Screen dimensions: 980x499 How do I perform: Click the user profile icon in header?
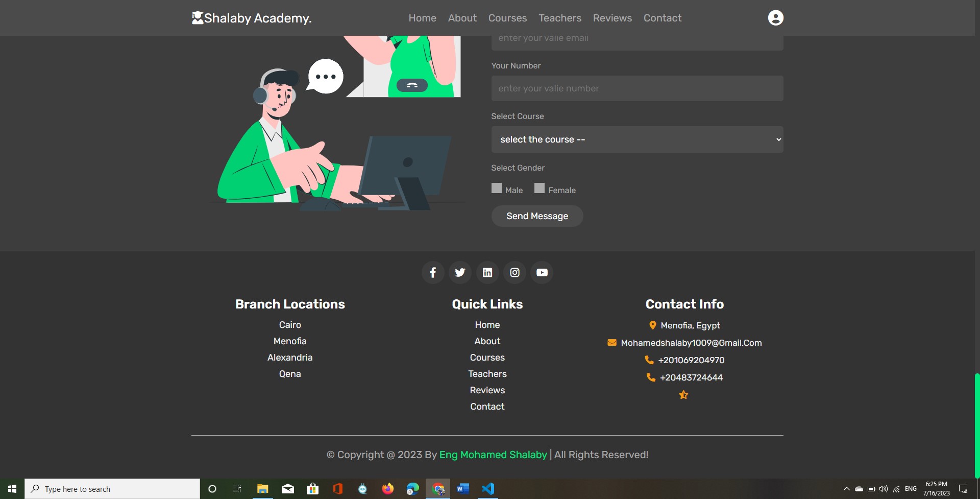point(775,18)
